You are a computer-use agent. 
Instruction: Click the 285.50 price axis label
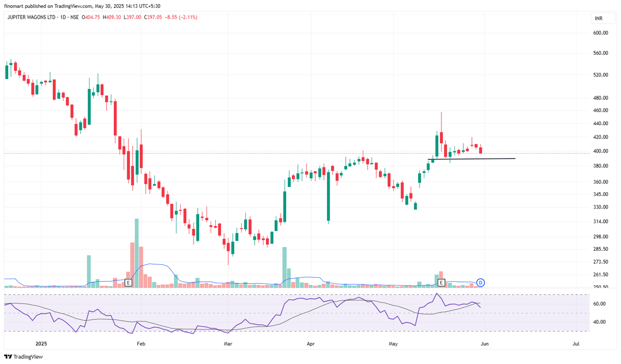pos(600,249)
